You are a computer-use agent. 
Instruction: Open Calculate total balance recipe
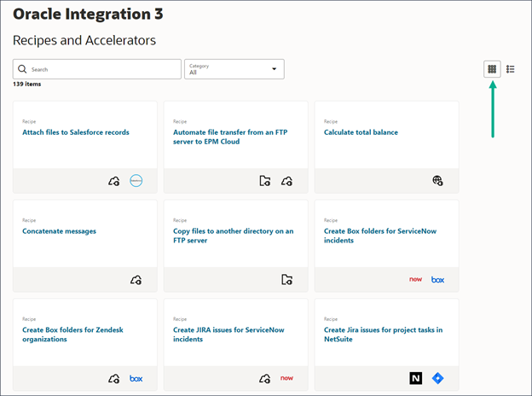tap(361, 132)
